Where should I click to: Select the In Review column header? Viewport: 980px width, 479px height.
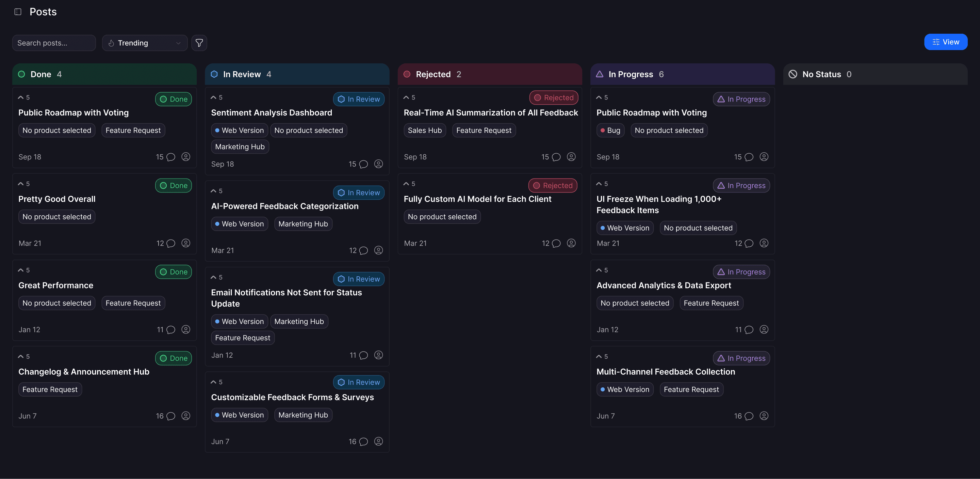tap(242, 74)
